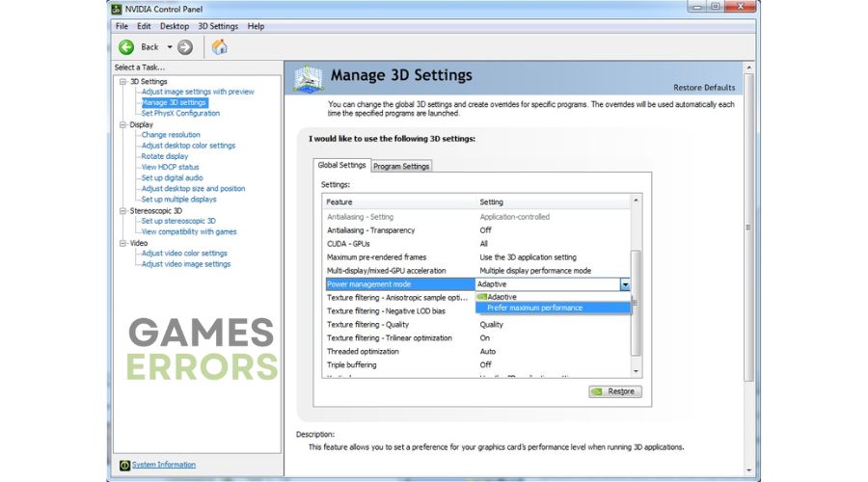
Task: Open the File menu
Action: coord(122,26)
